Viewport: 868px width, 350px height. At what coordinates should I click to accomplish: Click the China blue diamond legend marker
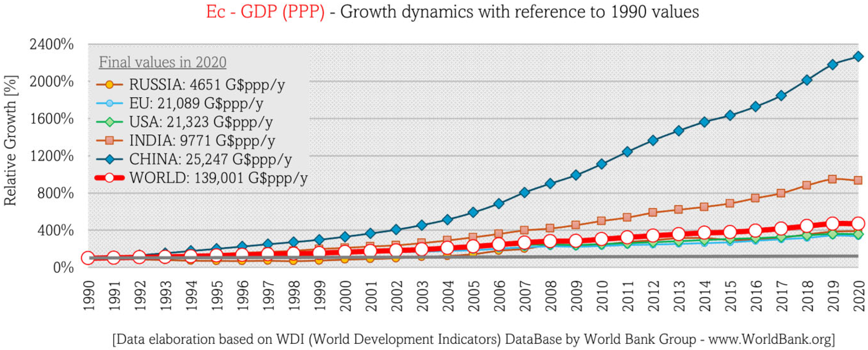tap(109, 159)
